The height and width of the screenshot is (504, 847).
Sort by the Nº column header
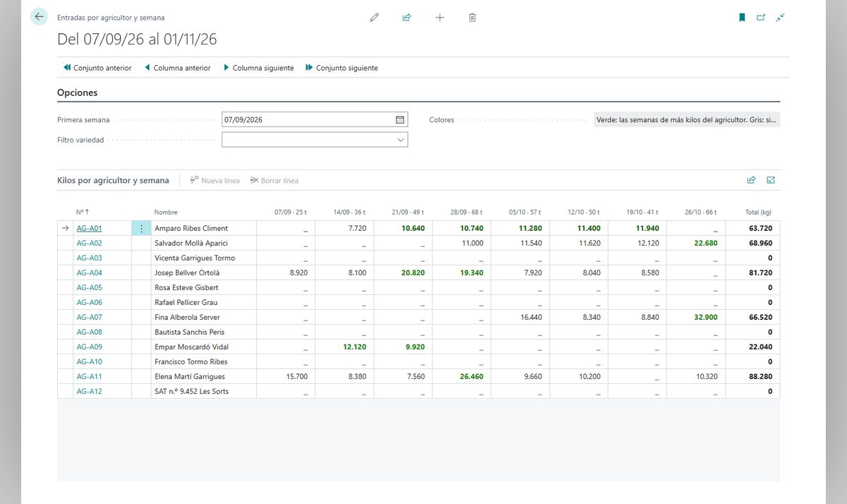coord(83,212)
